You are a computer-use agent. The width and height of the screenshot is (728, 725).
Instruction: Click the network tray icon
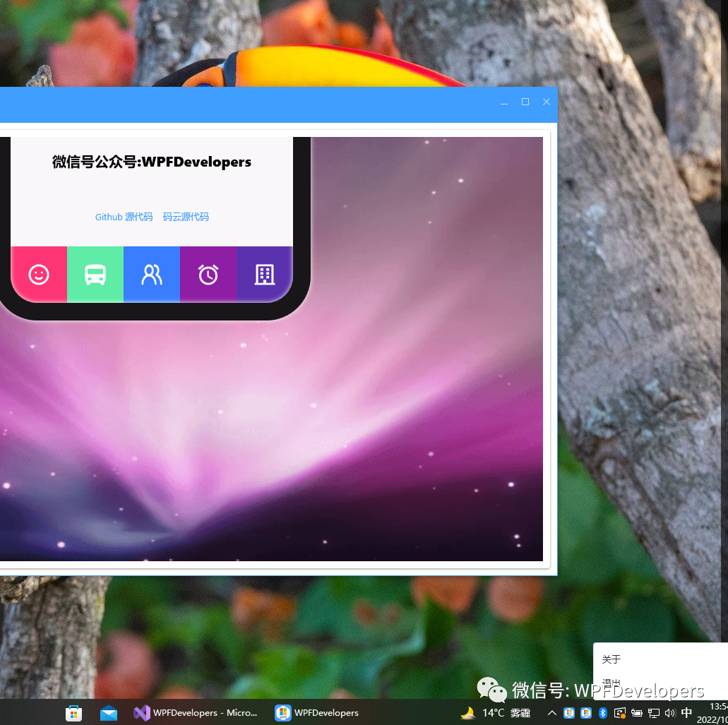click(x=654, y=713)
